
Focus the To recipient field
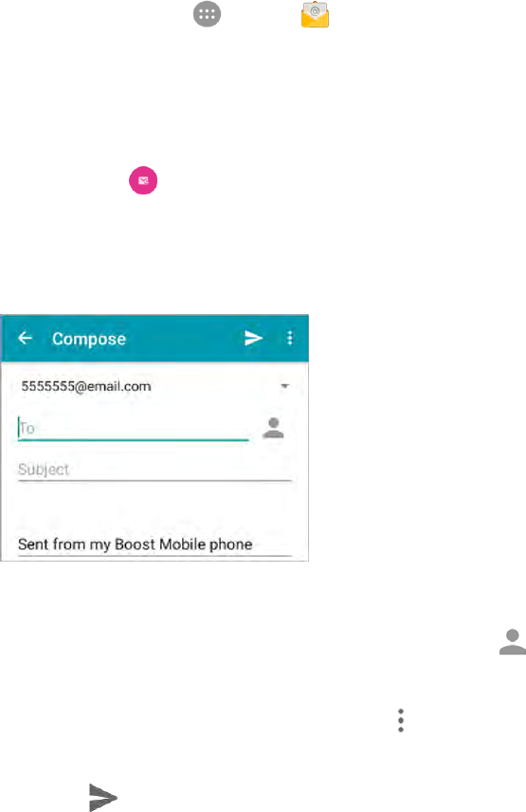[x=134, y=428]
